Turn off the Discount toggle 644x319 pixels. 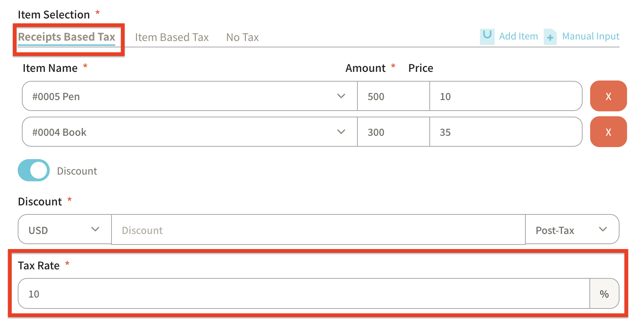pyautogui.click(x=34, y=170)
